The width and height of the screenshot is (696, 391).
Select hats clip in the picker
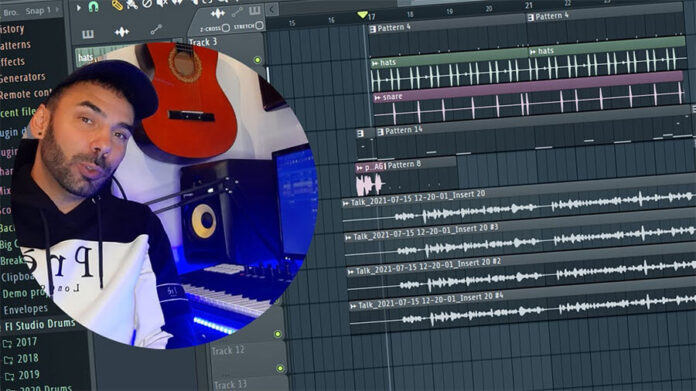pyautogui.click(x=86, y=57)
